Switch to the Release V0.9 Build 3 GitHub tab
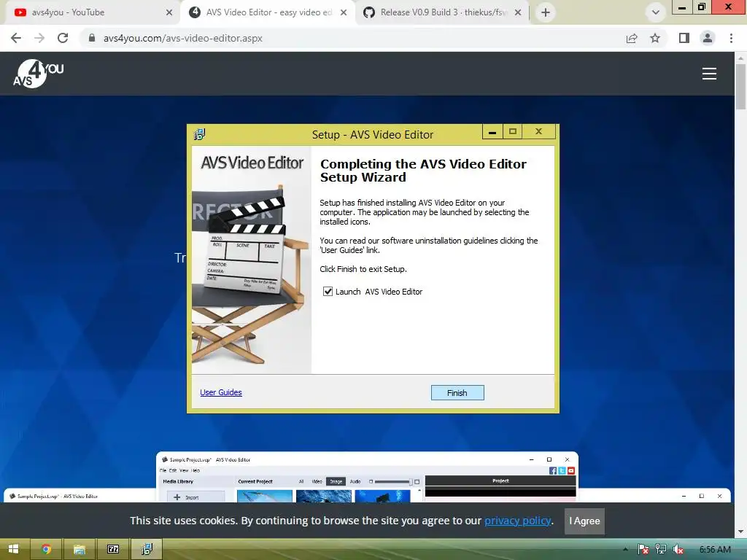Screen dimensions: 747x560 [x=441, y=12]
